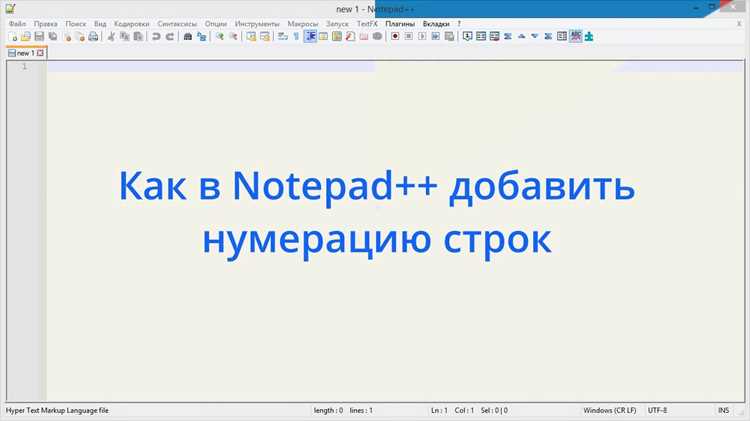This screenshot has width=750, height=421.
Task: Cut selection with the scissors icon
Action: [x=111, y=36]
